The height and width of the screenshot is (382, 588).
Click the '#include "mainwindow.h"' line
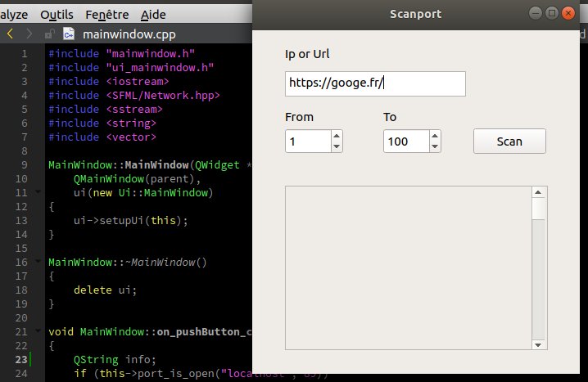121,53
